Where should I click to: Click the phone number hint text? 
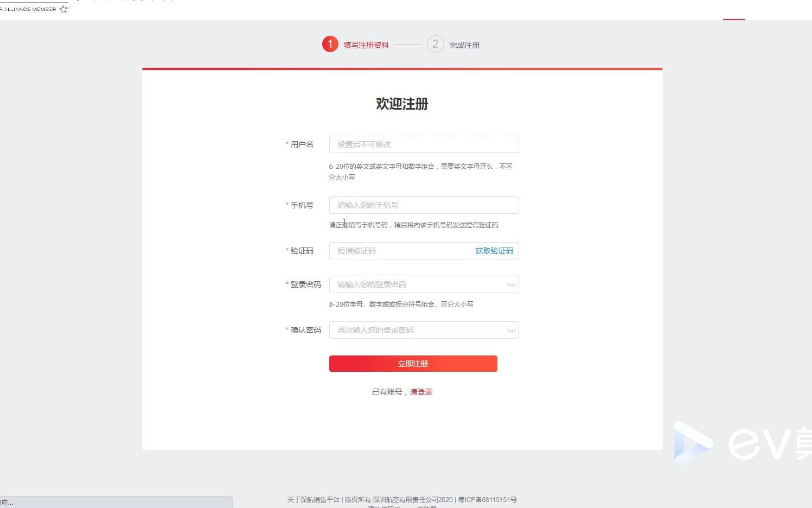(x=413, y=225)
